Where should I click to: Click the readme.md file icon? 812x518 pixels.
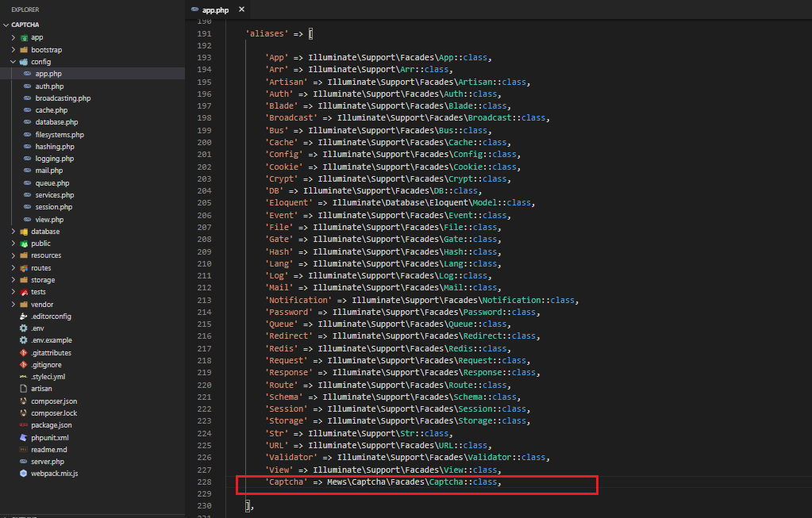[x=24, y=449]
